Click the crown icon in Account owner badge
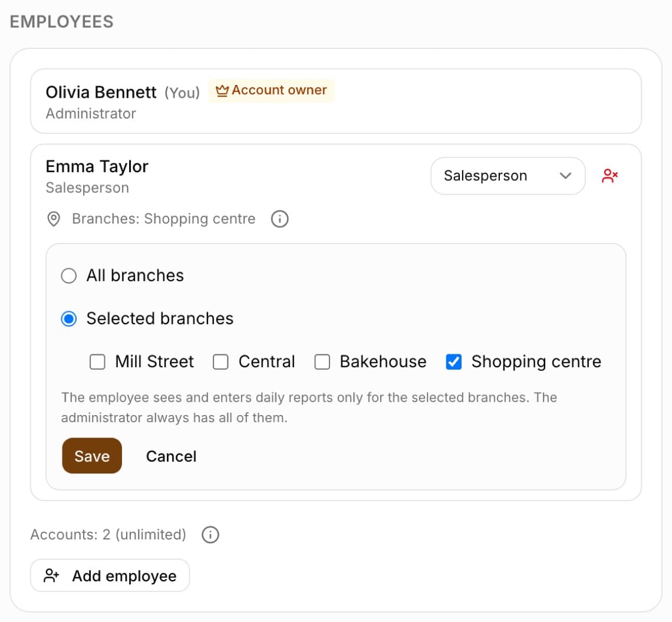 tap(222, 90)
